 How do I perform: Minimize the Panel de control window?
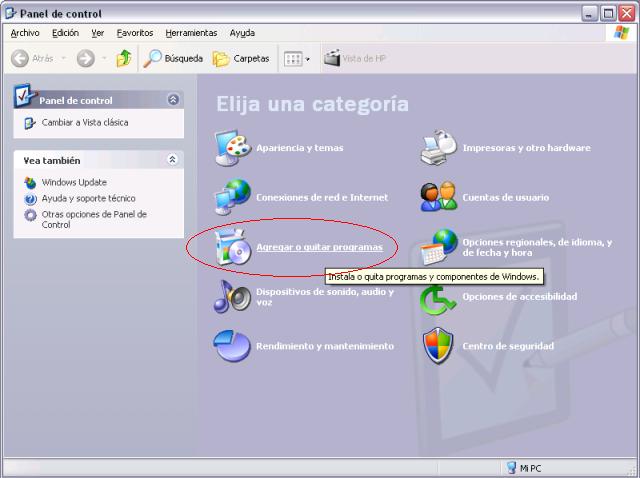click(589, 14)
